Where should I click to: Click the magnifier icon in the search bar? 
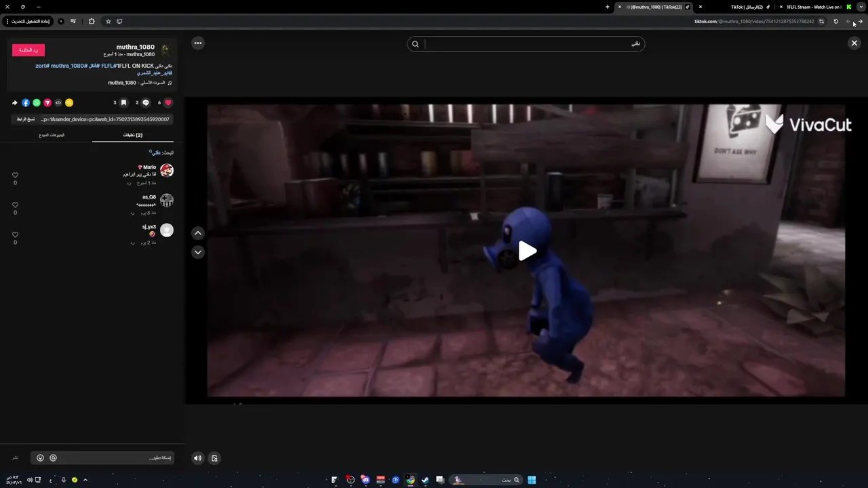coord(416,44)
